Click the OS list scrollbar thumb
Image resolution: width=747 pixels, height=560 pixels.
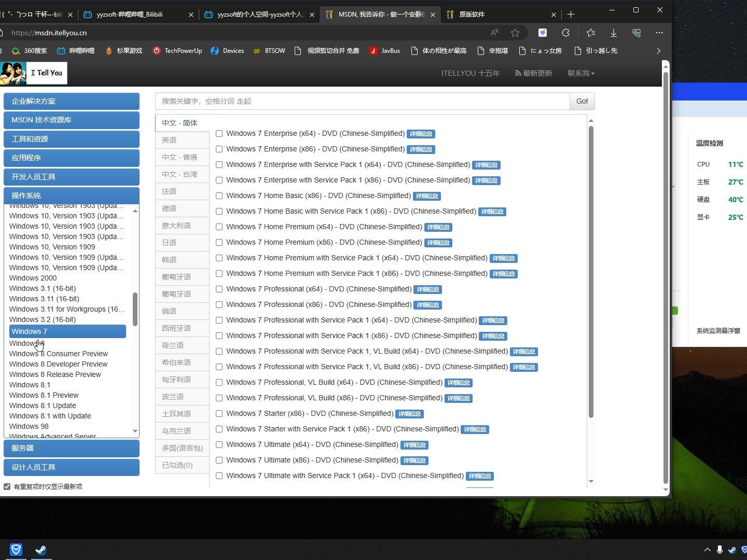point(135,309)
